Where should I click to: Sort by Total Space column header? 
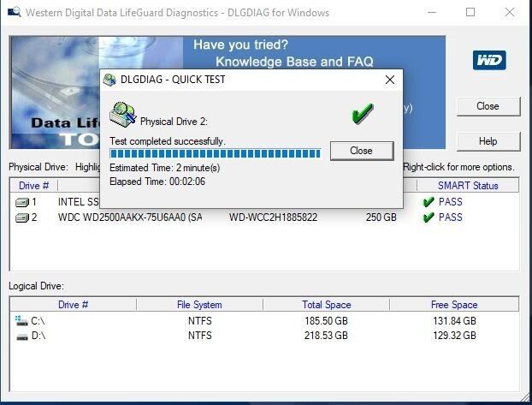coord(327,305)
